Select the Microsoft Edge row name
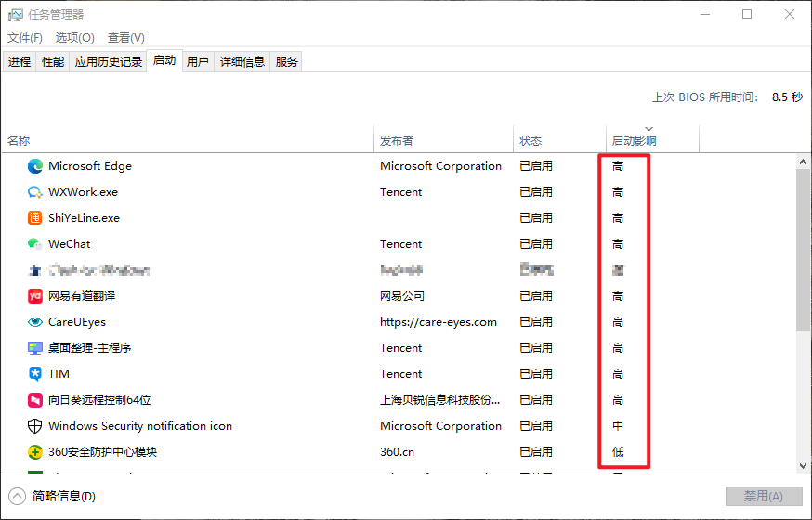Viewport: 812px width, 520px height. coord(90,166)
